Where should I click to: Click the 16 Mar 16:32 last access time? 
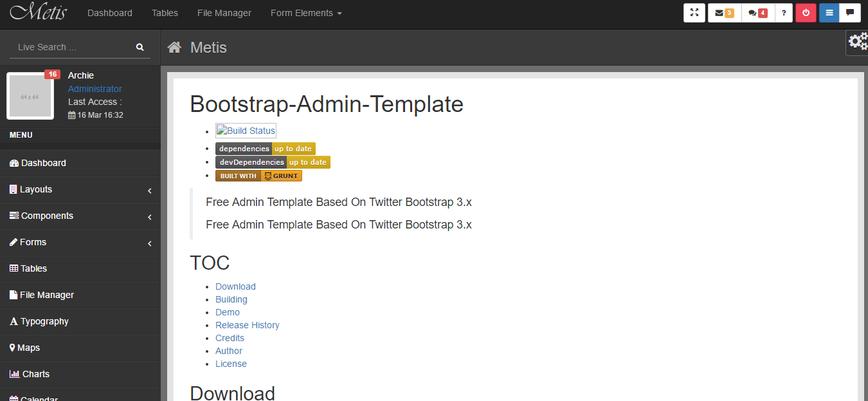pos(100,115)
